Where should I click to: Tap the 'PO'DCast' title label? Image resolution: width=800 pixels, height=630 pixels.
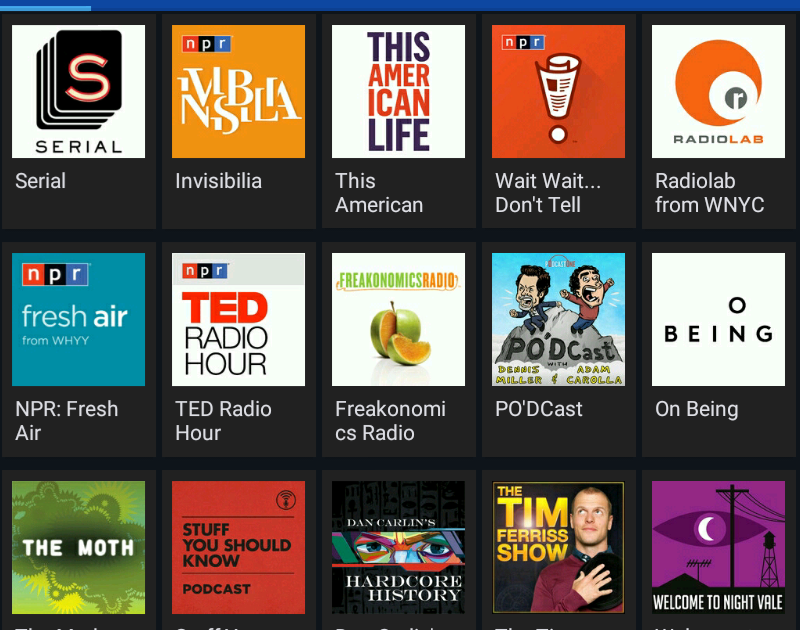[539, 409]
